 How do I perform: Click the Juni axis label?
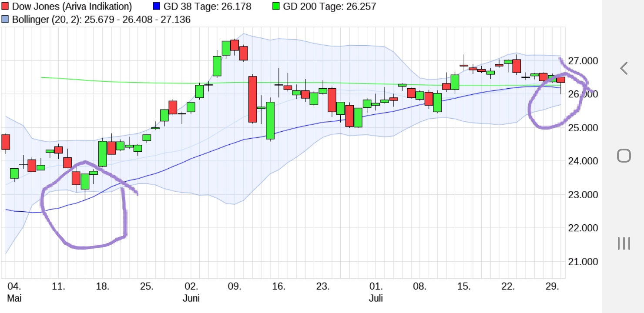coord(192,298)
